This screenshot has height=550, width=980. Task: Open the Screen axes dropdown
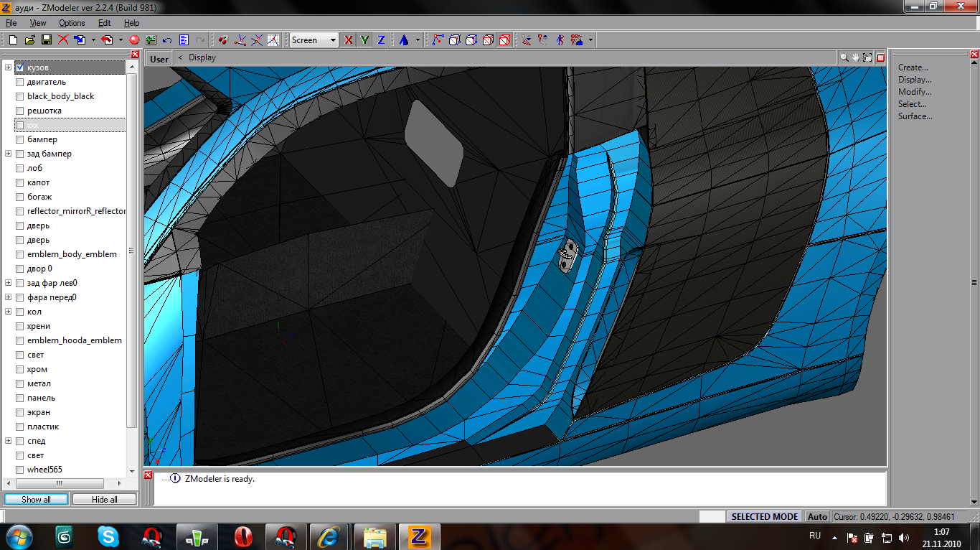click(x=333, y=40)
